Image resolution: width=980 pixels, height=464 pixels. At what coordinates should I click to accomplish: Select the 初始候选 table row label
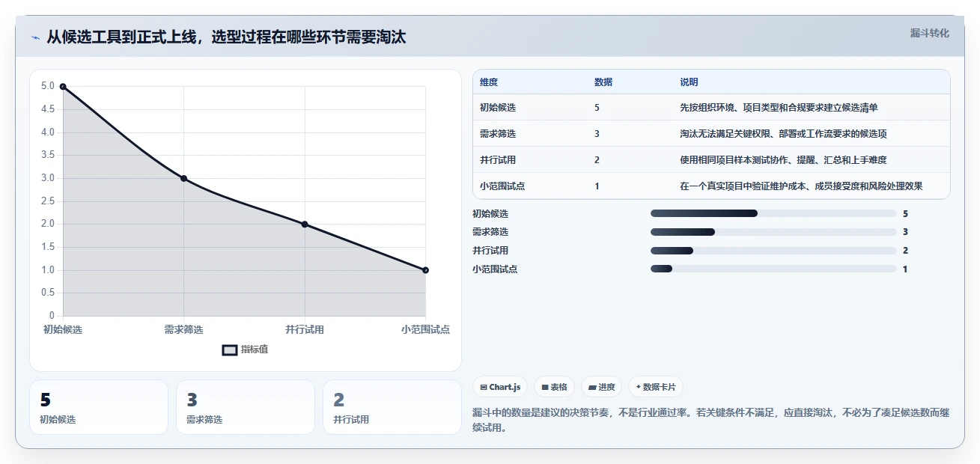click(498, 108)
